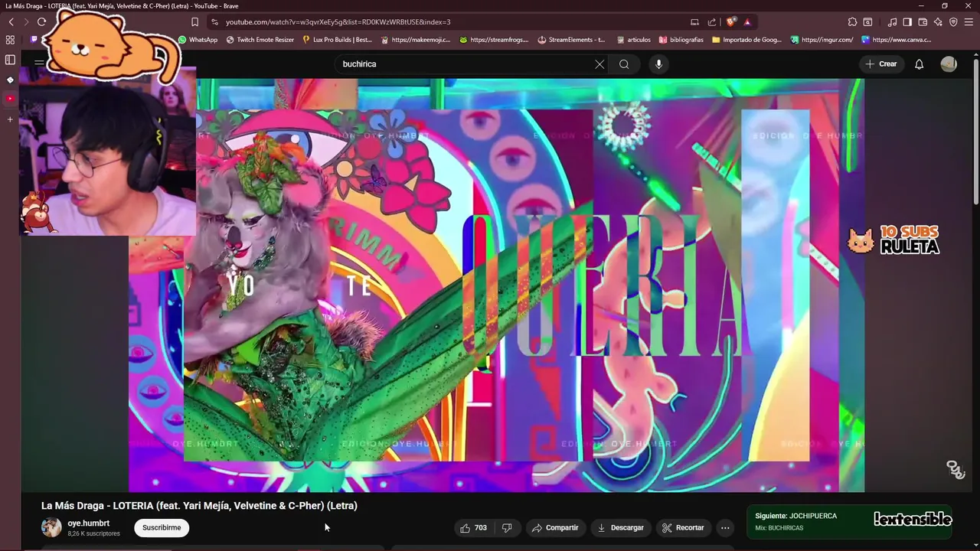The height and width of the screenshot is (551, 980).
Task: Open the makeemoji bookmark
Action: [416, 40]
